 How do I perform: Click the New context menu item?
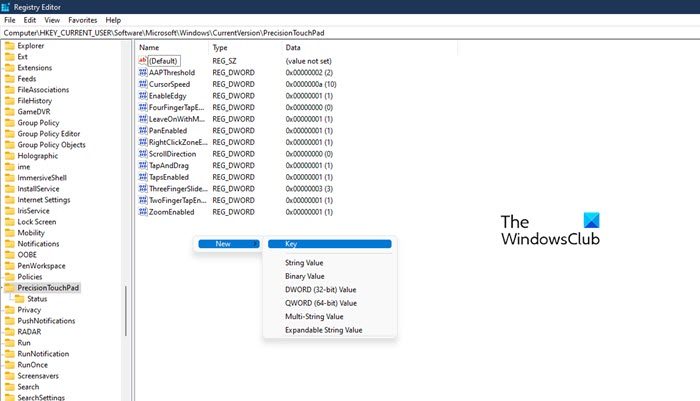[229, 244]
